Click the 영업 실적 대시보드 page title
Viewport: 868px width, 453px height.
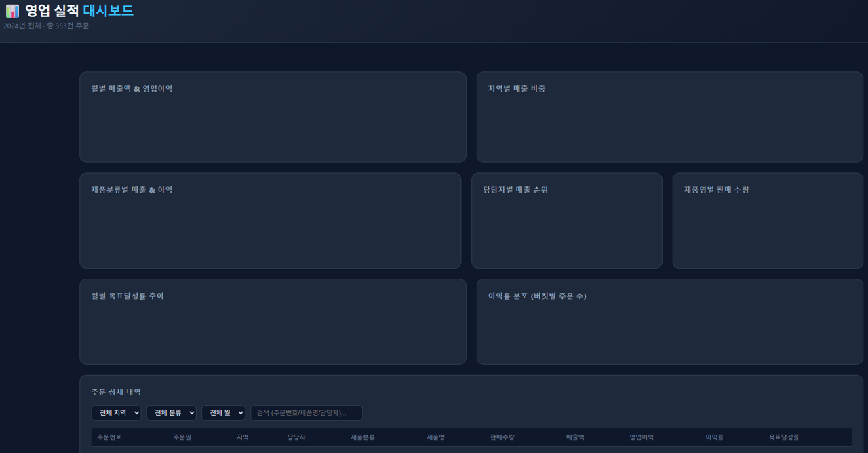click(79, 11)
